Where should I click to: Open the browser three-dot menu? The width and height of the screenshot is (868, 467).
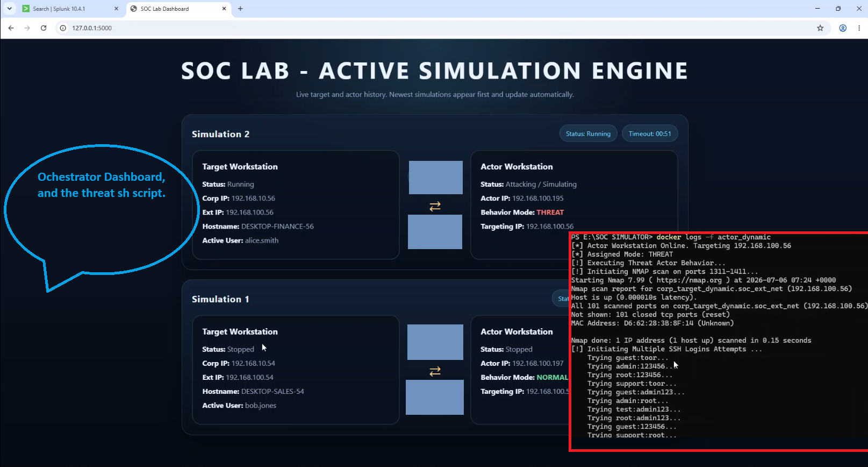[x=859, y=28]
